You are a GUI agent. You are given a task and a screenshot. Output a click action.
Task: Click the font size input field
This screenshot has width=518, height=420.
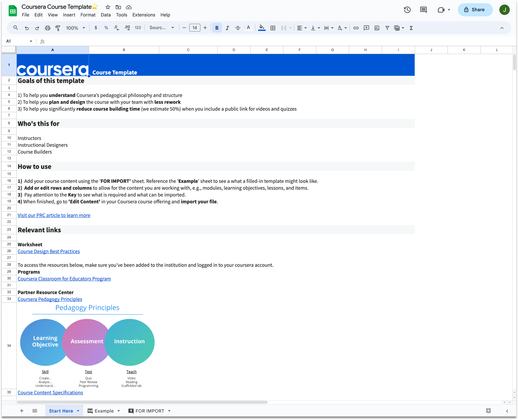[x=195, y=28]
